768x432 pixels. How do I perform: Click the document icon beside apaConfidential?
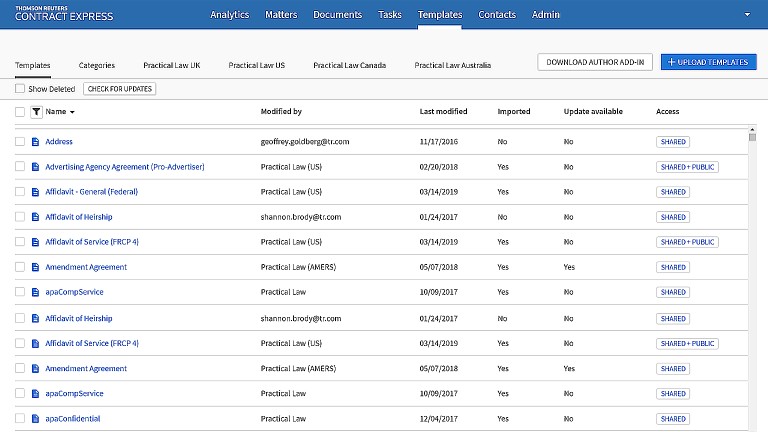(36, 419)
